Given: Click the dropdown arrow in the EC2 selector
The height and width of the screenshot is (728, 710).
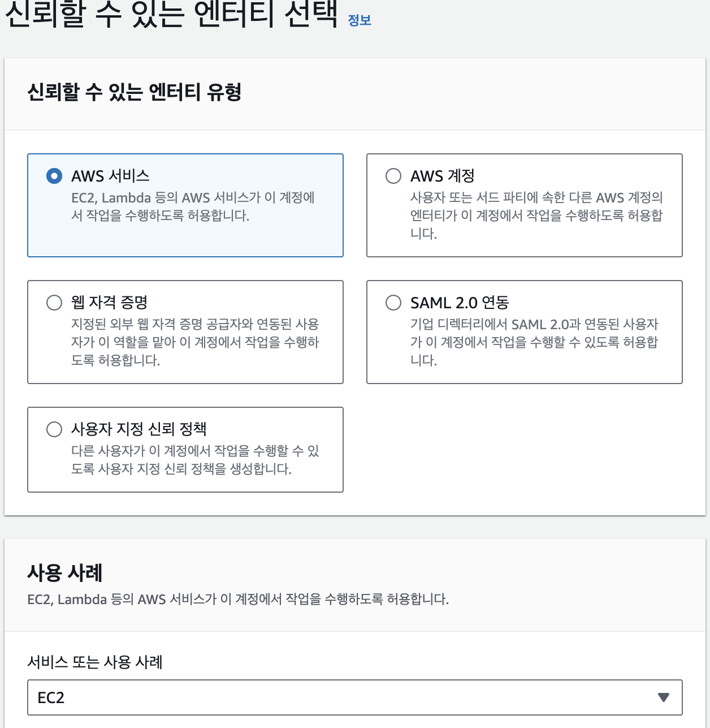Looking at the screenshot, I should [x=664, y=697].
